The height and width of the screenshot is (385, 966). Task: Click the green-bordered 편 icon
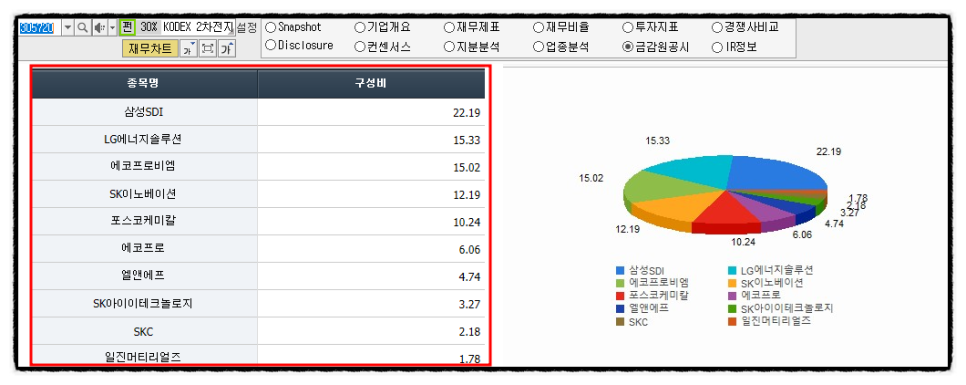point(127,27)
